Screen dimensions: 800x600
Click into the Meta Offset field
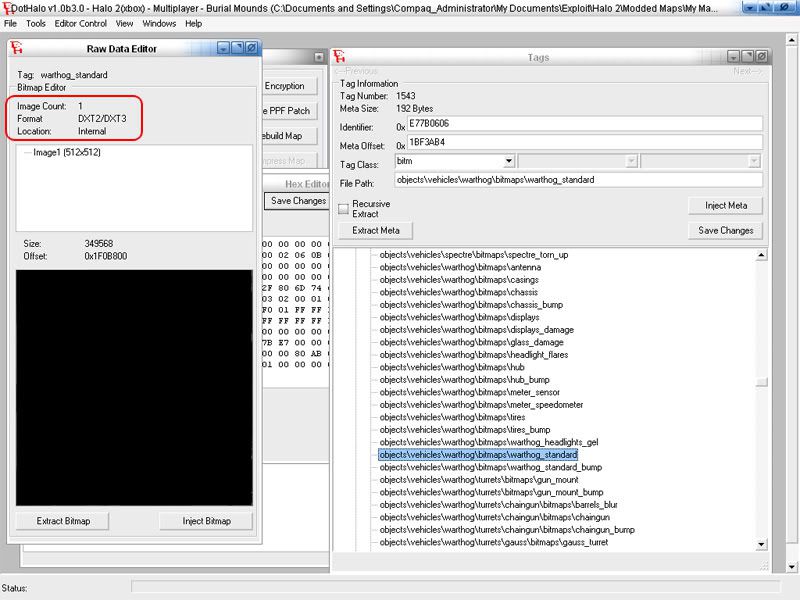click(x=585, y=142)
